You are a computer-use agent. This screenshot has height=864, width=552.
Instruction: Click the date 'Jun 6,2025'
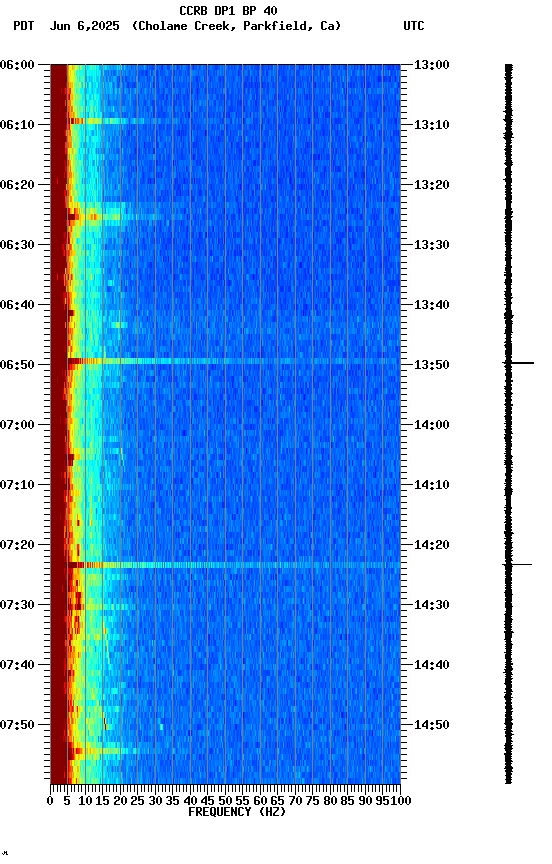(x=84, y=26)
